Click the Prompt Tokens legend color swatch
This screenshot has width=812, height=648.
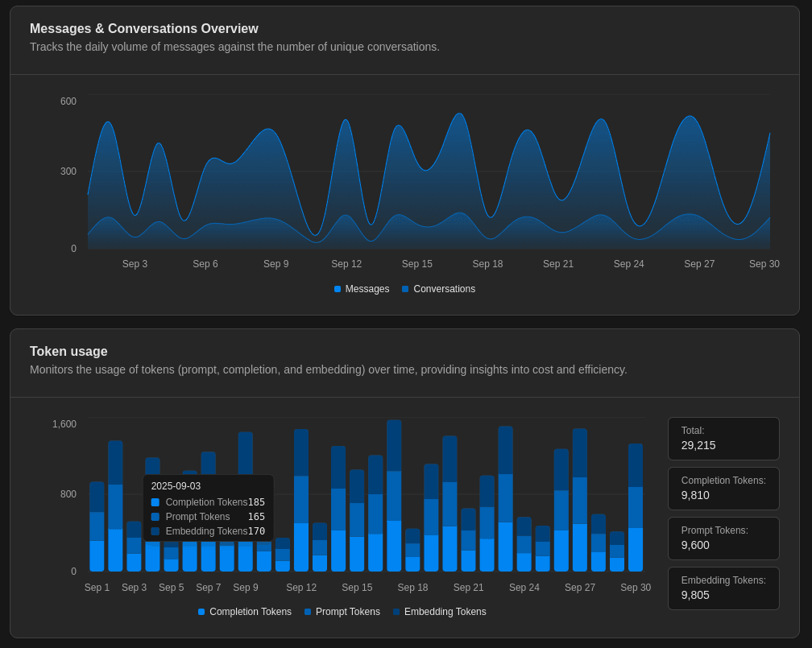pos(308,612)
